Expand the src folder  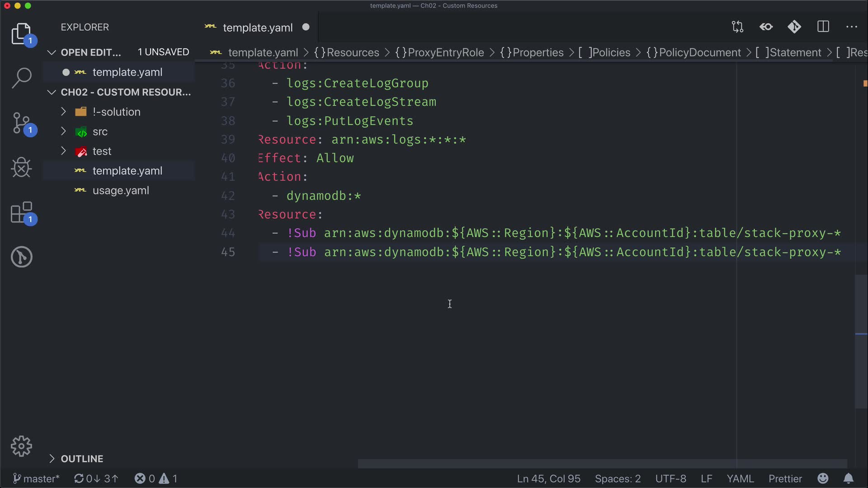click(x=100, y=131)
